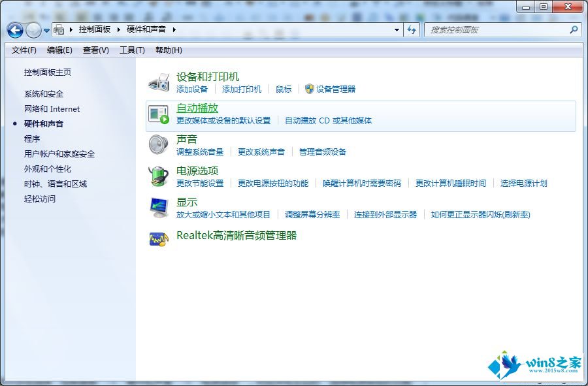Image resolution: width=588 pixels, height=386 pixels.
Task: Click 放大或缩小文本和其他项目 link
Action: pos(223,215)
